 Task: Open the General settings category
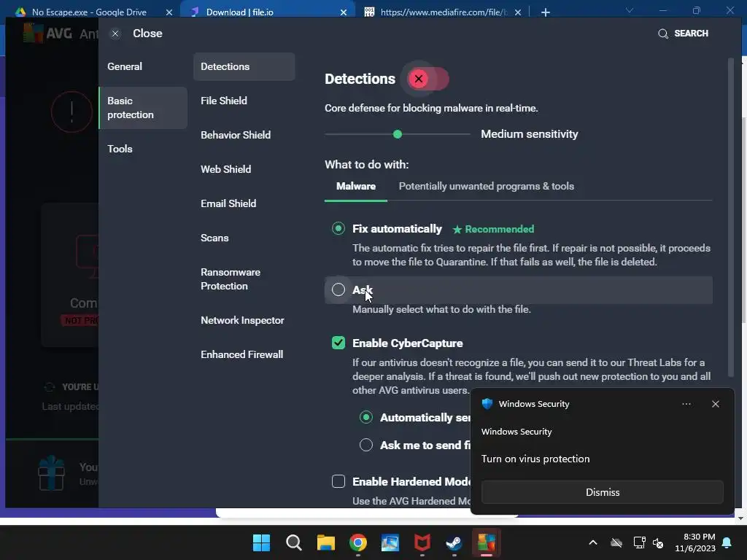tap(125, 66)
